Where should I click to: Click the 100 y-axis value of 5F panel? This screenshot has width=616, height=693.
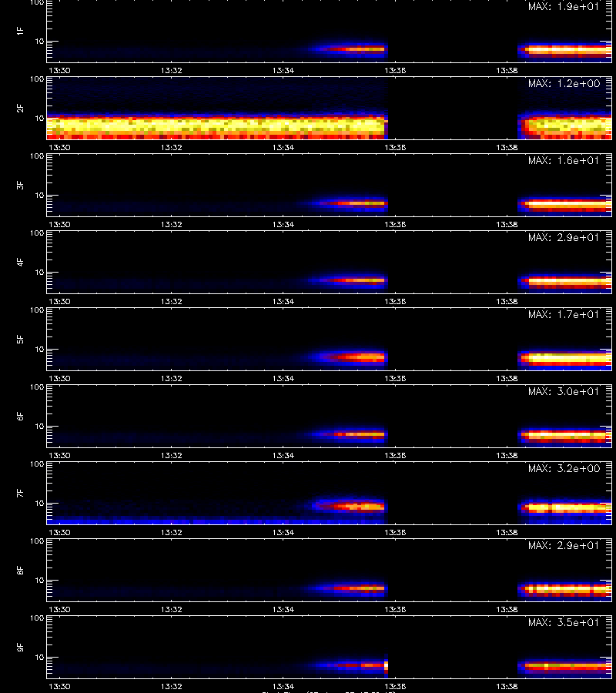pos(37,310)
